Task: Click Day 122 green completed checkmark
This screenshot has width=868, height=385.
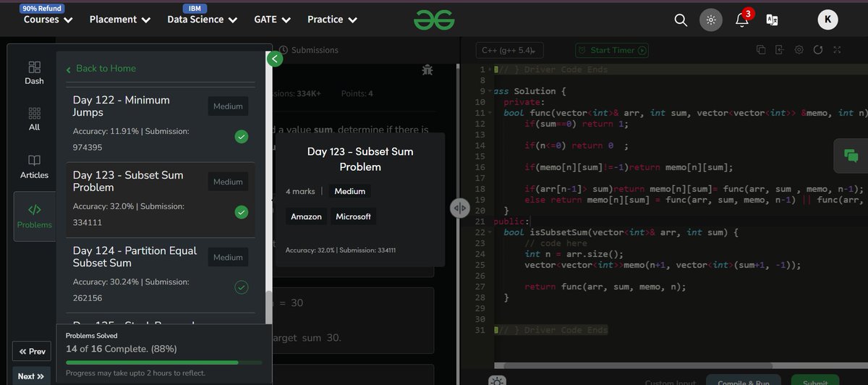Action: [242, 136]
